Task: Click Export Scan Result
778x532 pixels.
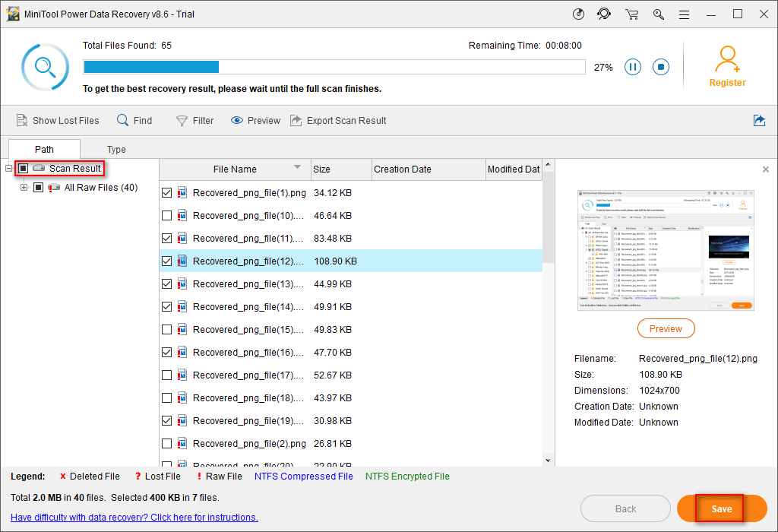Action: [x=338, y=120]
